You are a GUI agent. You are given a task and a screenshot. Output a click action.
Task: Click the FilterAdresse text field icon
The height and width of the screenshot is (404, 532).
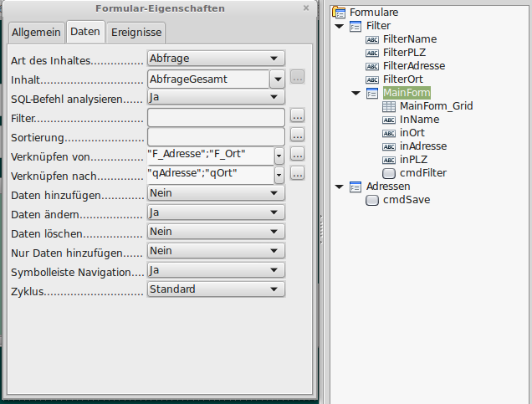372,66
